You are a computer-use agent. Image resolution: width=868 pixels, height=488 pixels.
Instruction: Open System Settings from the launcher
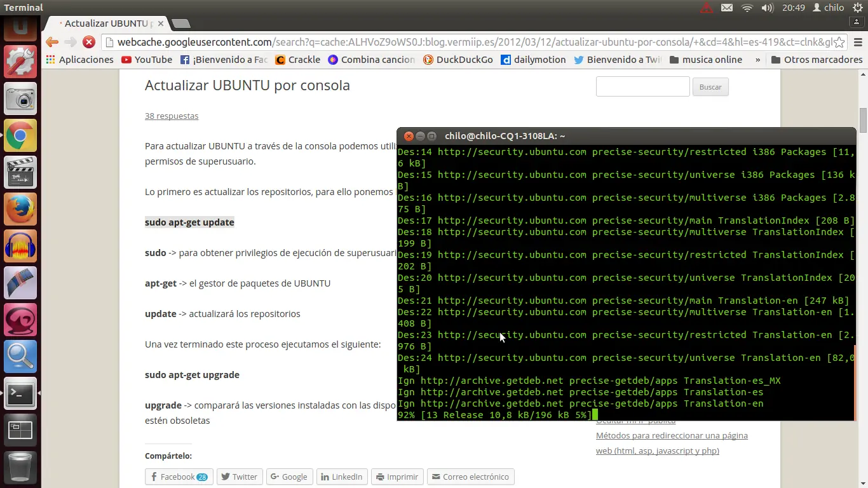tap(20, 62)
